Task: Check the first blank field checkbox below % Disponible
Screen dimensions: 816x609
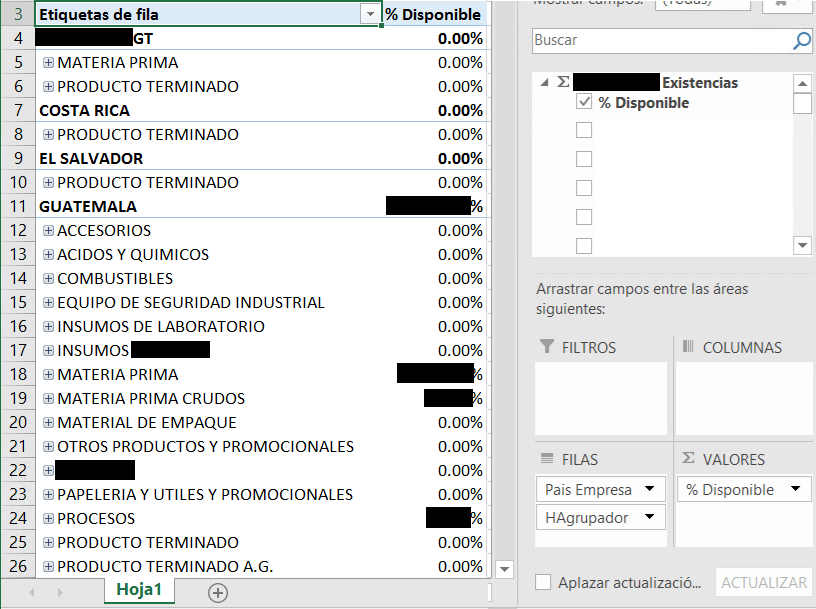Action: point(584,130)
